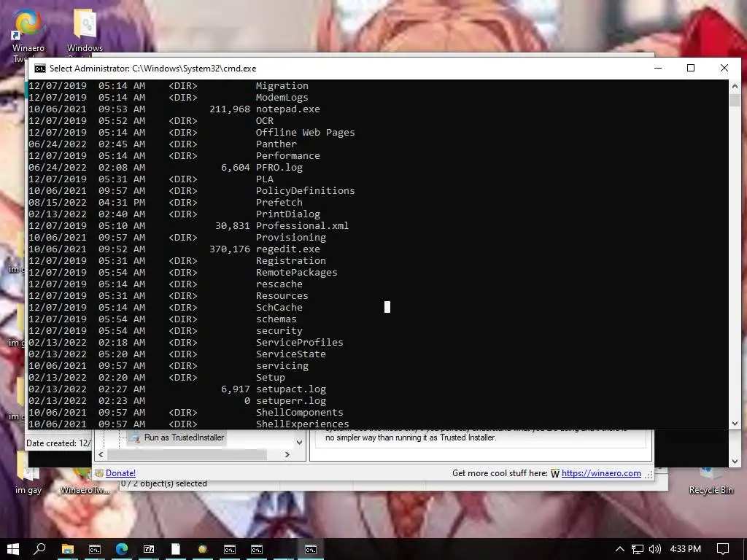
Task: Open Microsoft Edge from taskbar
Action: [122, 549]
